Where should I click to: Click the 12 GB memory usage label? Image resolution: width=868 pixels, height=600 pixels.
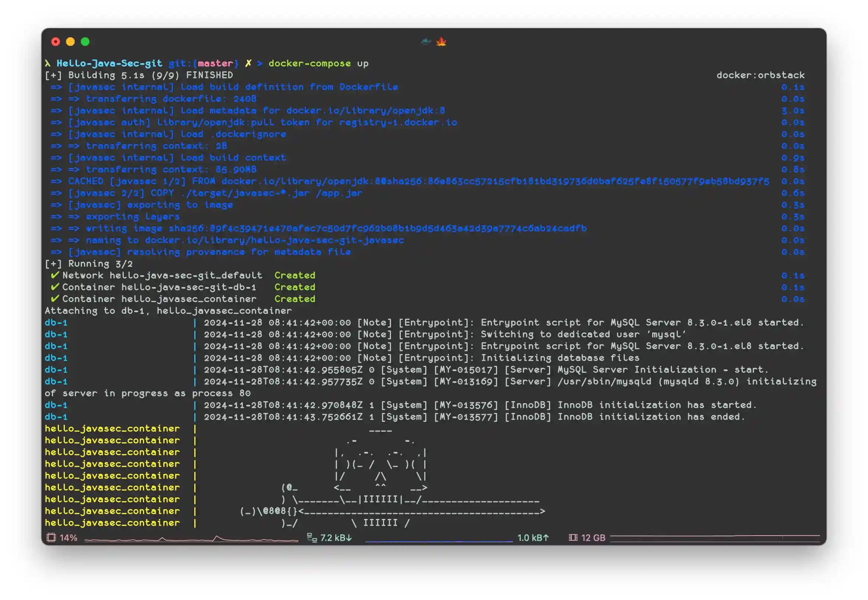click(593, 537)
